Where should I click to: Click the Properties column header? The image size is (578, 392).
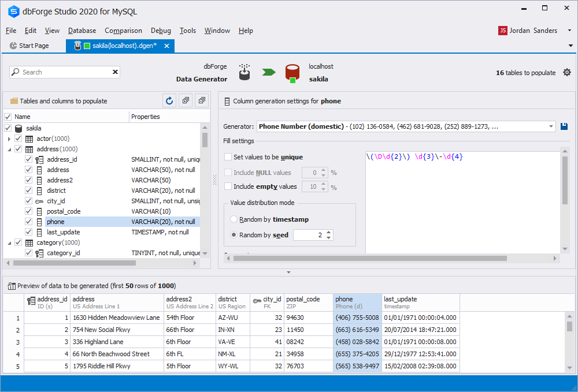(164, 117)
